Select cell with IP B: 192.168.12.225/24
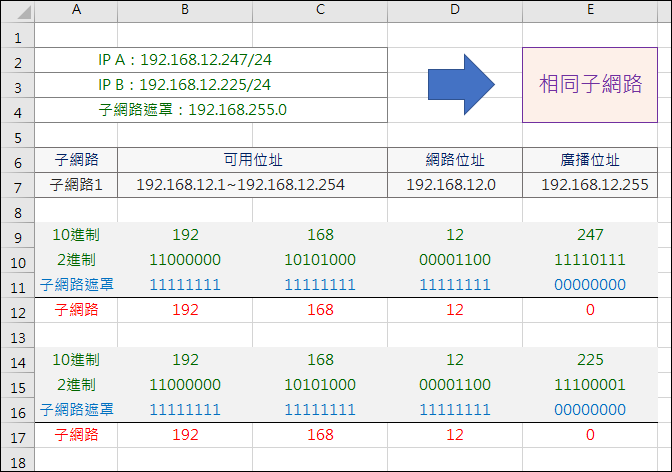 (211, 85)
